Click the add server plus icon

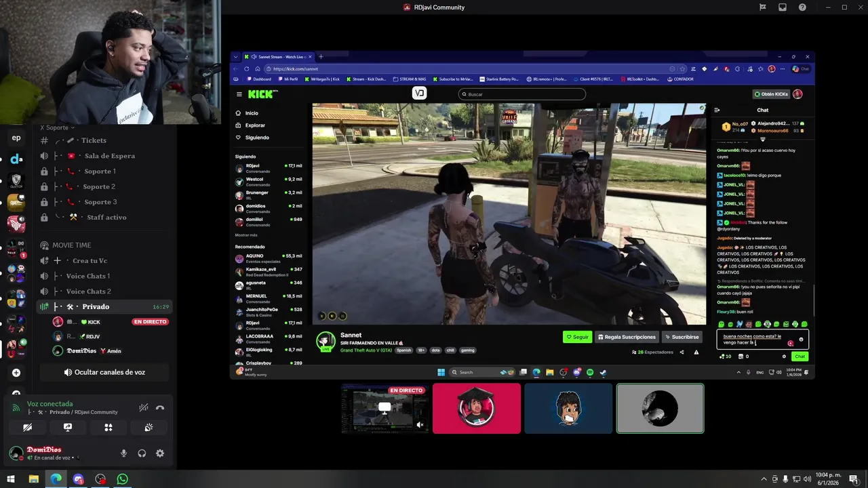pos(16,373)
